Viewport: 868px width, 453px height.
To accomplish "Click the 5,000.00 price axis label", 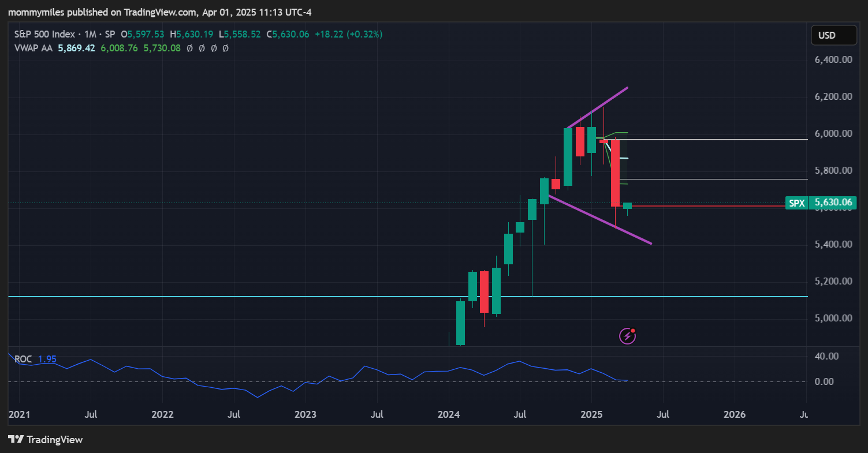I will pos(833,319).
